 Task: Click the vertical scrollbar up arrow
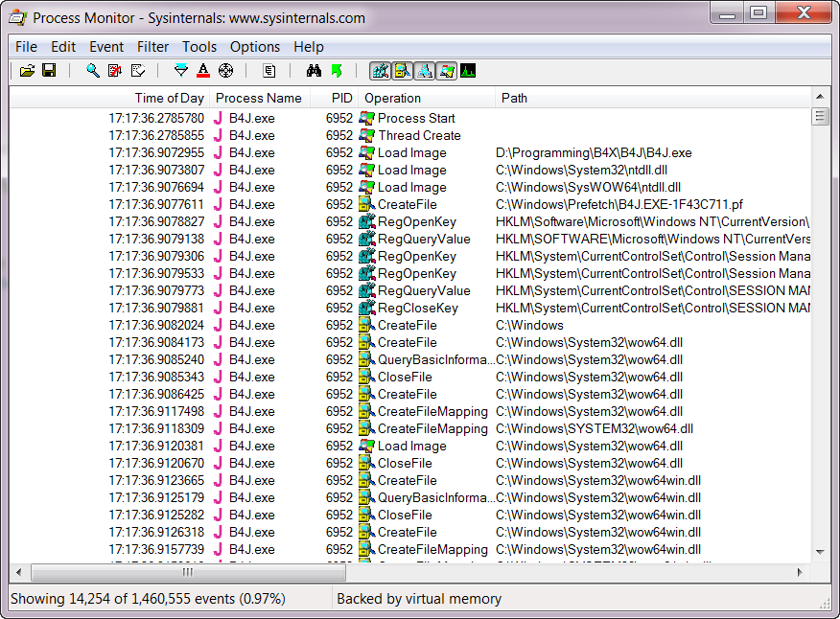820,97
